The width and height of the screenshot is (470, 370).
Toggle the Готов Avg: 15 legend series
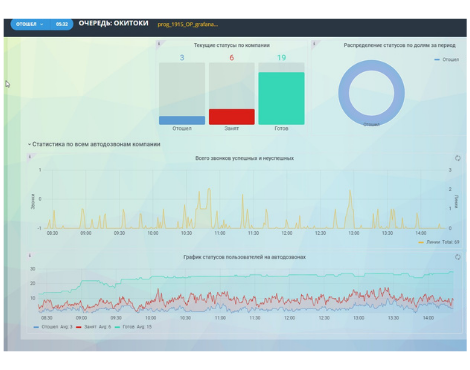pos(133,327)
